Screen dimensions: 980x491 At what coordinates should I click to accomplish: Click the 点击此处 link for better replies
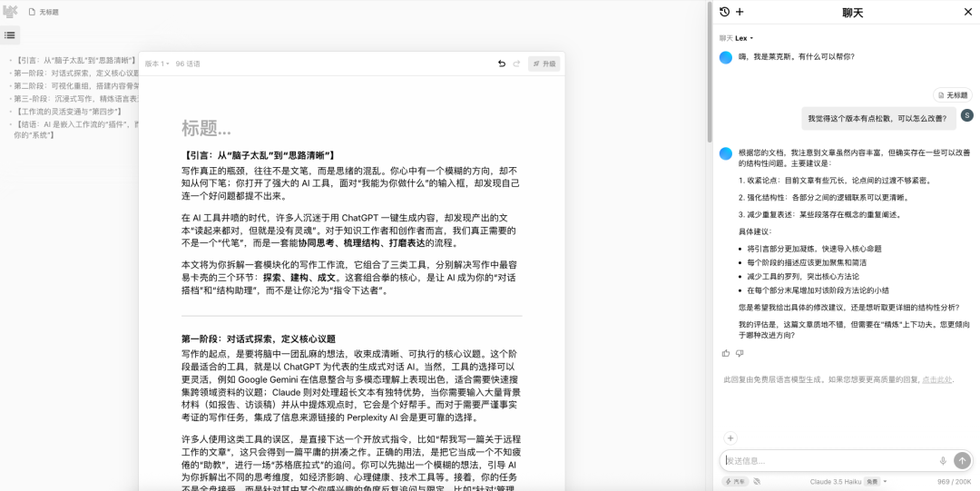pos(937,379)
